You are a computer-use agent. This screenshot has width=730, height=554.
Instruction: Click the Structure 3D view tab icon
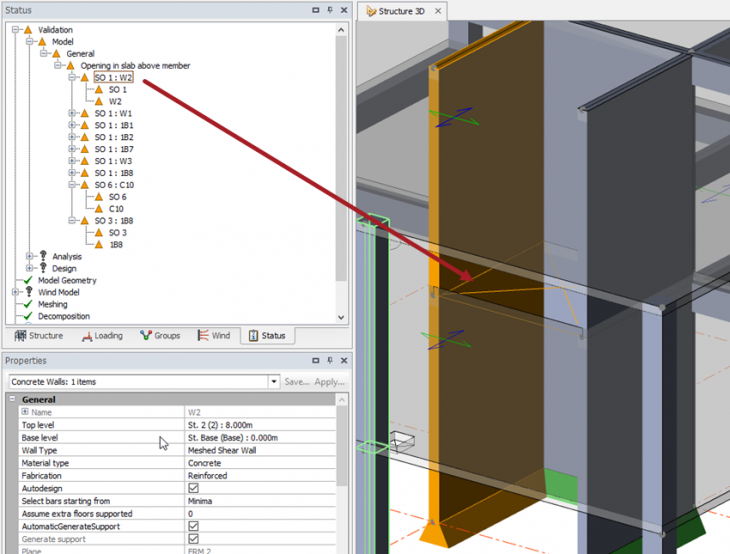click(370, 11)
